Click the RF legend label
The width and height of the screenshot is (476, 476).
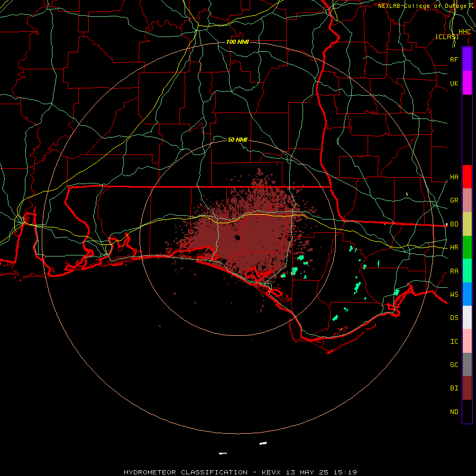[x=454, y=59]
